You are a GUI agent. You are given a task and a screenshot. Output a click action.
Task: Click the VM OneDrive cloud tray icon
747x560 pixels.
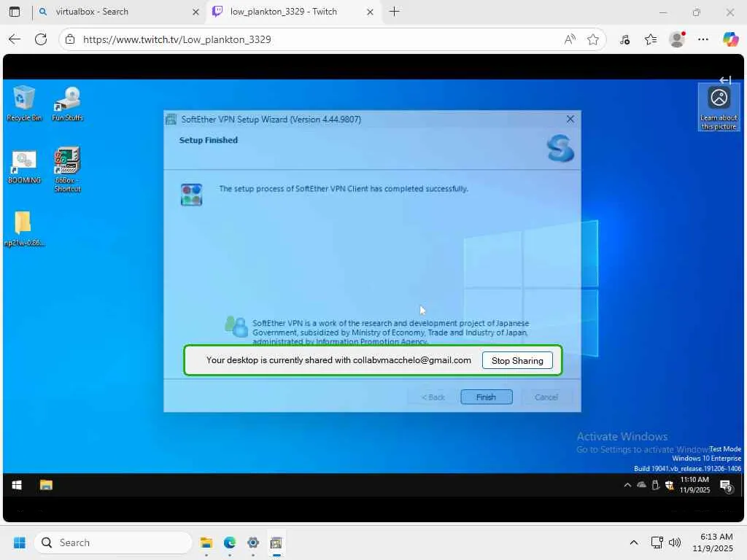tap(642, 485)
